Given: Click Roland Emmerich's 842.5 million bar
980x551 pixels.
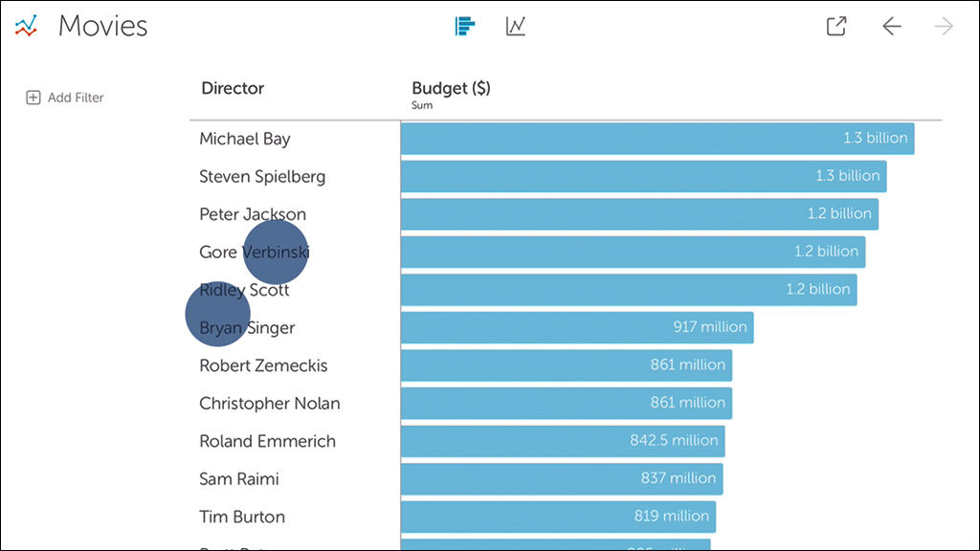Looking at the screenshot, I should (x=563, y=441).
